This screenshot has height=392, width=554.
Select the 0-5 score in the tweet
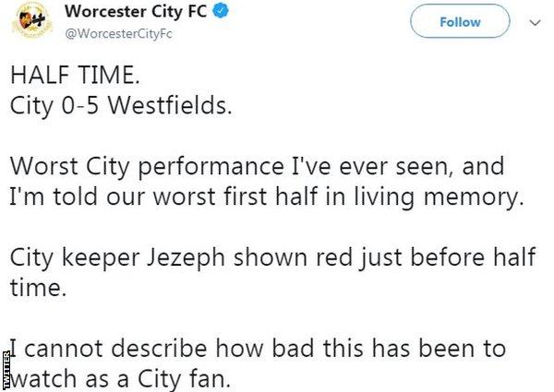point(79,105)
